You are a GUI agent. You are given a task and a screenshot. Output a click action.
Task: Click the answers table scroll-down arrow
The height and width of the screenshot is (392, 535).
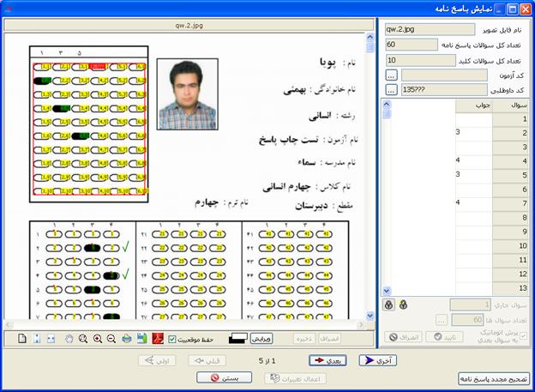[386, 291]
